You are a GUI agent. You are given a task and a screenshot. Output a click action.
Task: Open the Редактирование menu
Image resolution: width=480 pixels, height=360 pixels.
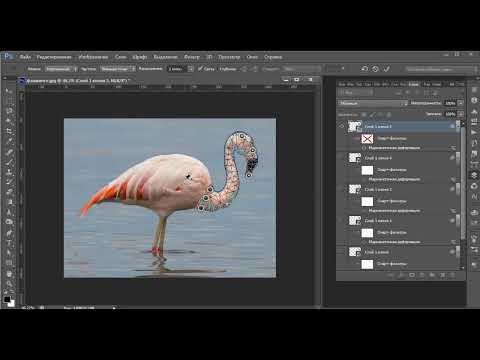coord(54,57)
